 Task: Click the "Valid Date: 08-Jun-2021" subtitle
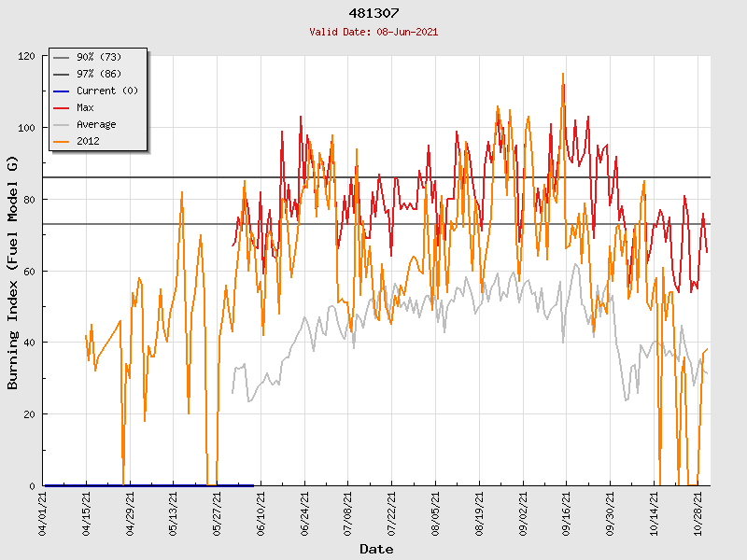[373, 32]
